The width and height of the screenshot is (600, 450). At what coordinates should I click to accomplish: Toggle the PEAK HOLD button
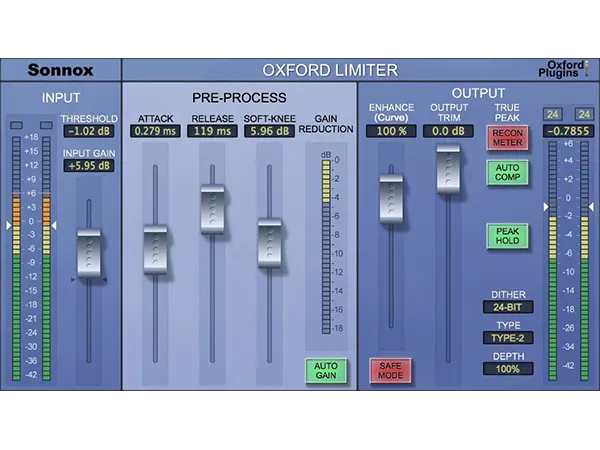point(507,236)
